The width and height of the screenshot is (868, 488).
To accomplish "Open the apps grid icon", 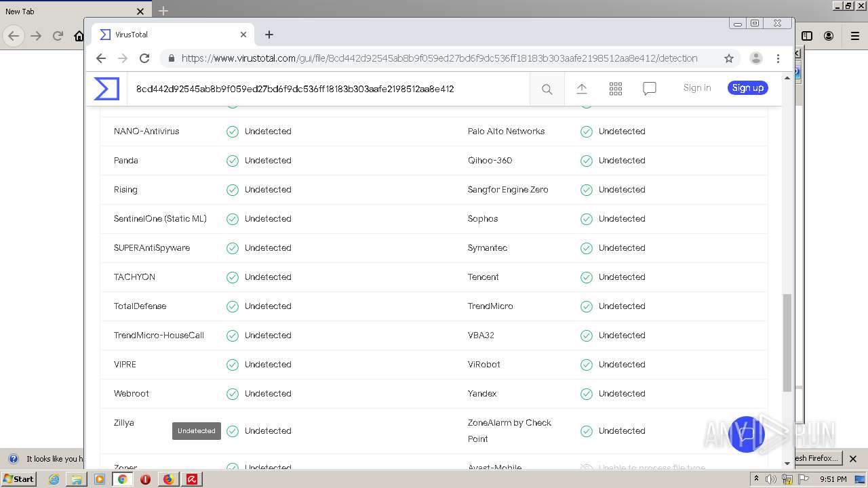I will 616,89.
